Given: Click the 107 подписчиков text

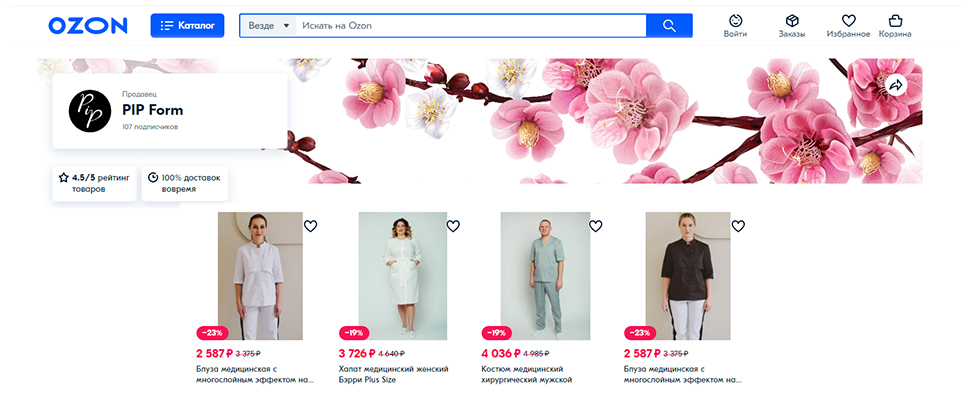Looking at the screenshot, I should pyautogui.click(x=150, y=127).
